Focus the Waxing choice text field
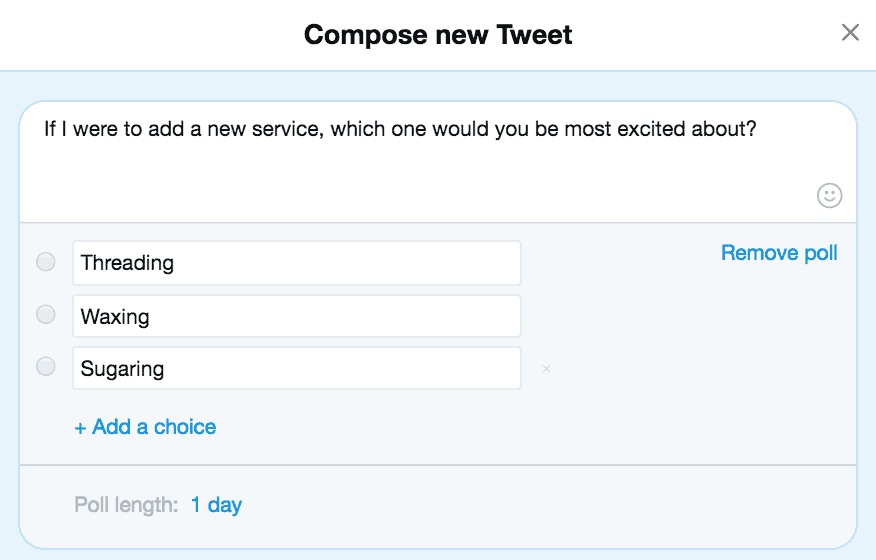This screenshot has width=876, height=560. [296, 316]
